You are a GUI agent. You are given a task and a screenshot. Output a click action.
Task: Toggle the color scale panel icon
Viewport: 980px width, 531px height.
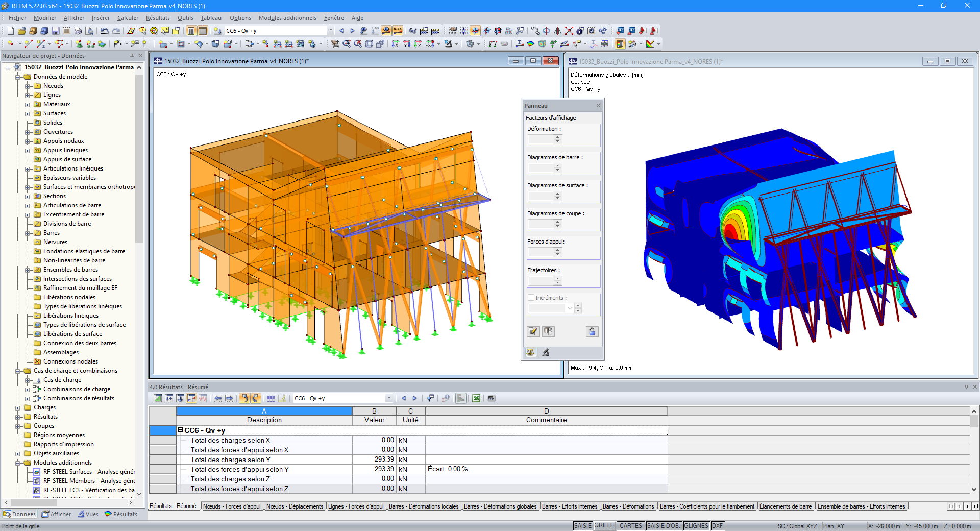pos(620,44)
